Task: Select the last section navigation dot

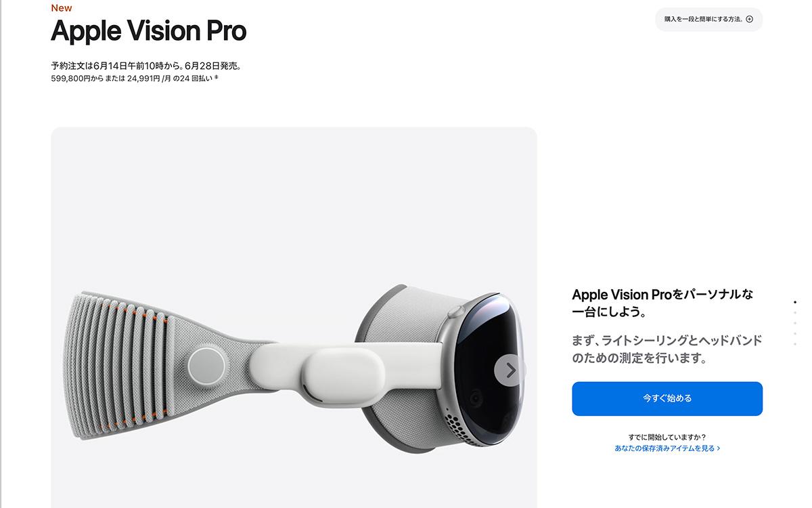Action: [x=795, y=344]
